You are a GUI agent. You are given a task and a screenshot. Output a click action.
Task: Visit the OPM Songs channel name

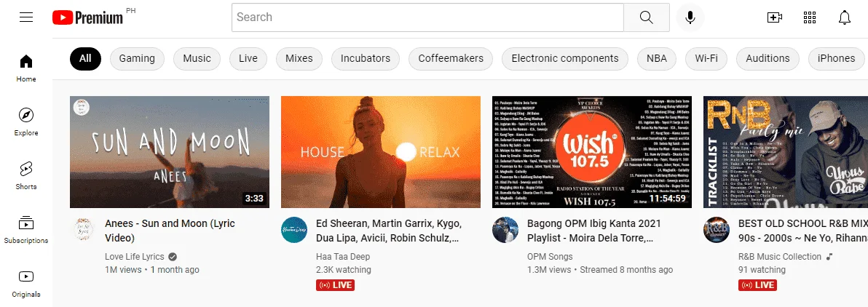coord(550,257)
